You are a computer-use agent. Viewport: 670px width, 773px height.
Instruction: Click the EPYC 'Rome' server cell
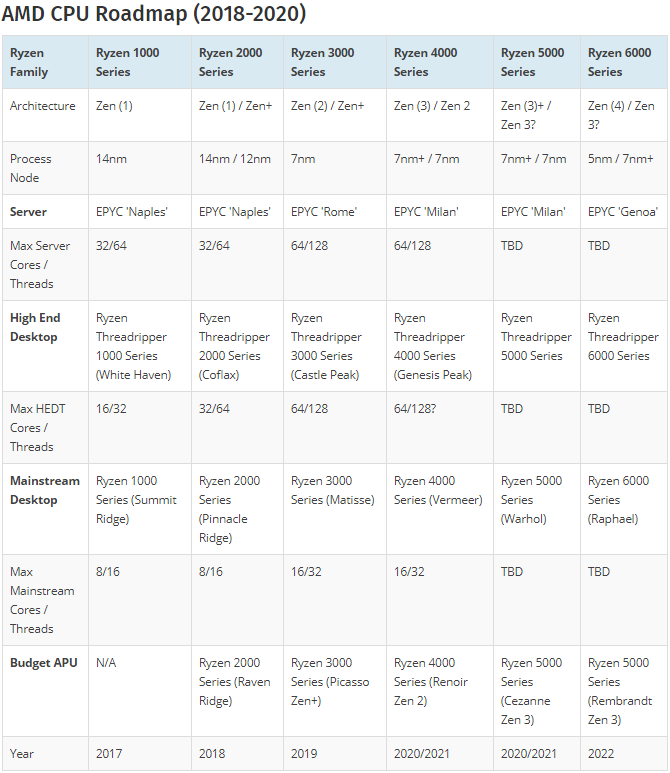(x=324, y=212)
